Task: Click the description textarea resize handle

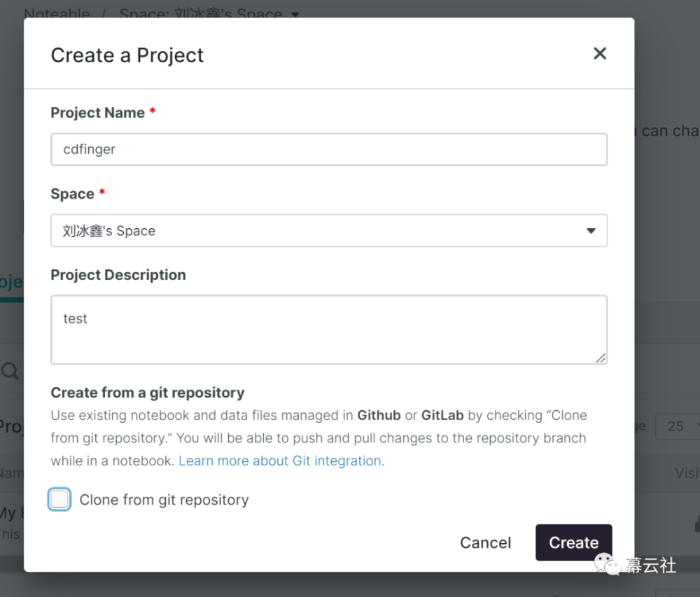Action: [601, 358]
